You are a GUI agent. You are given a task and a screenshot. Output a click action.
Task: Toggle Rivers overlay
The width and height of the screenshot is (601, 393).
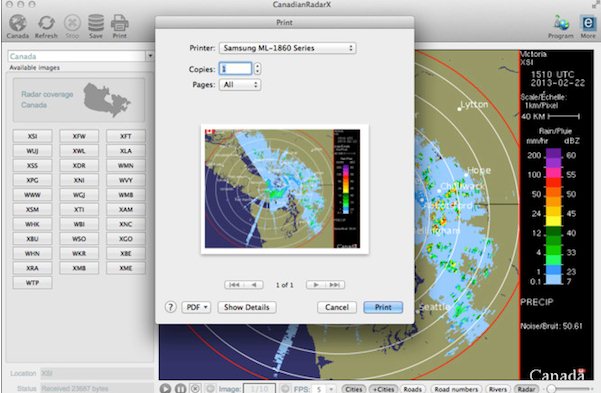pos(498,389)
